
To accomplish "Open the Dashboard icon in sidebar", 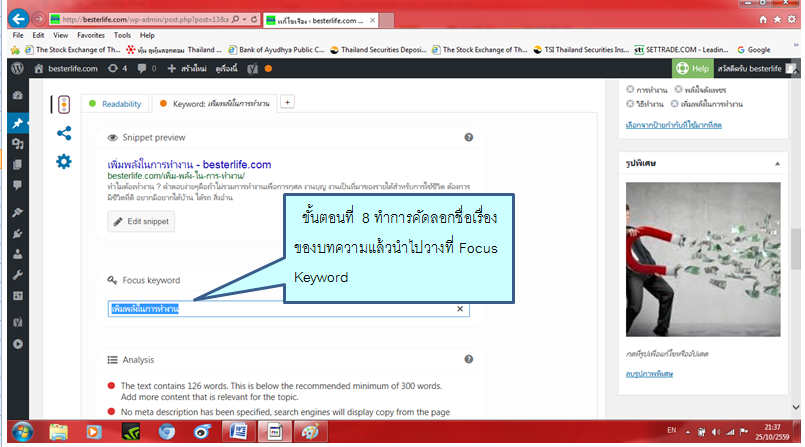I will coord(18,95).
